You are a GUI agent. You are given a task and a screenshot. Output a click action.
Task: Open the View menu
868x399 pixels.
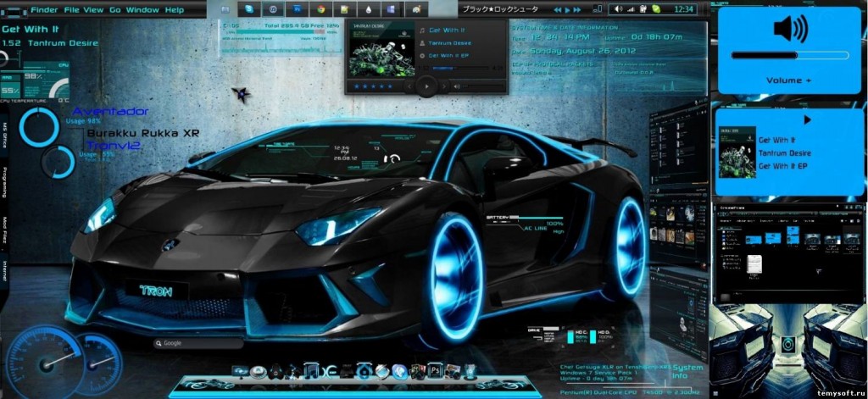[93, 10]
